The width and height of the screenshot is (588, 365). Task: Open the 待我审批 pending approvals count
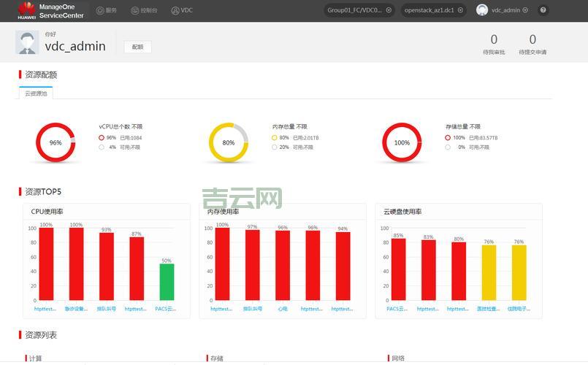tap(494, 40)
